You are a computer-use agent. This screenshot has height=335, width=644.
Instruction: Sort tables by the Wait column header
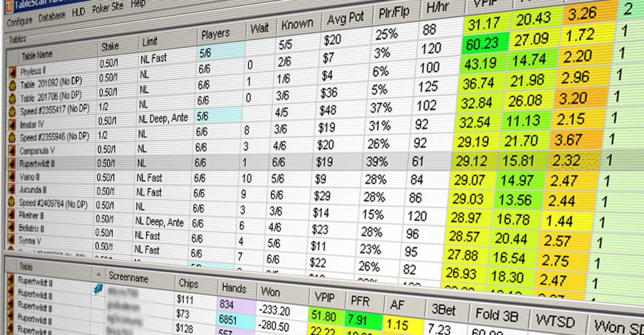click(x=261, y=28)
